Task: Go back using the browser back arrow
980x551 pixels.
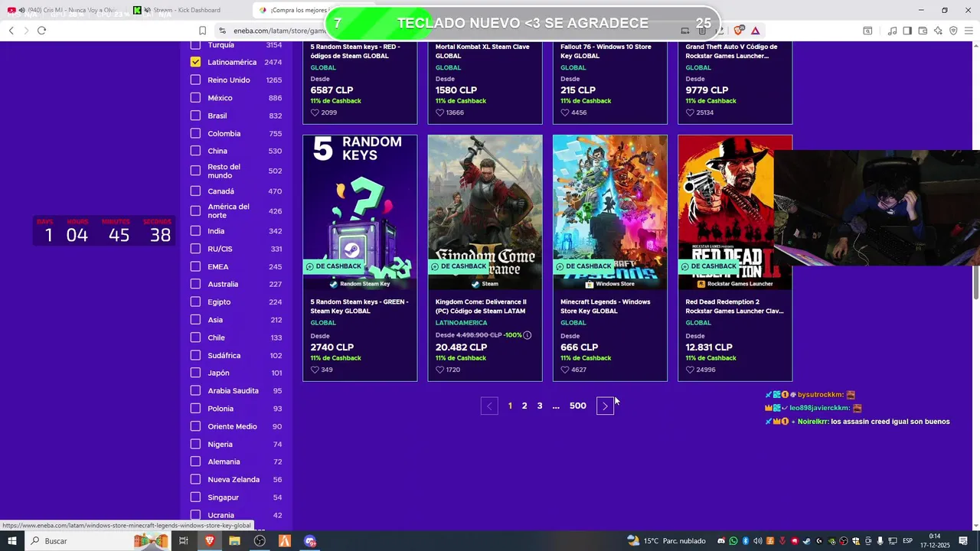Action: tap(11, 31)
